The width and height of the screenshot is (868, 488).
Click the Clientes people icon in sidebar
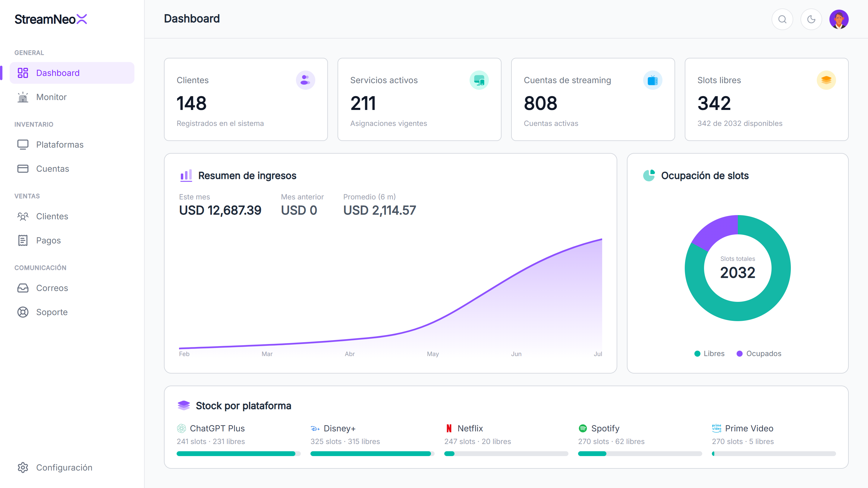pos(23,216)
